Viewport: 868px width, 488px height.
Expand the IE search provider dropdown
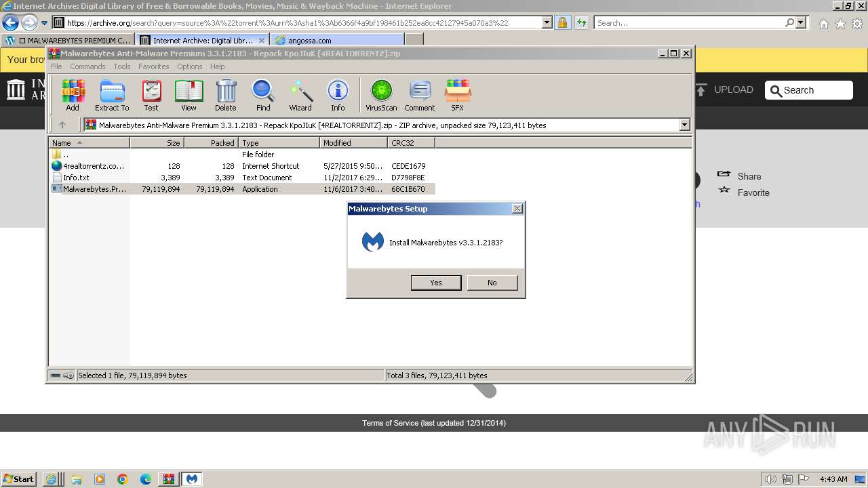[x=802, y=22]
